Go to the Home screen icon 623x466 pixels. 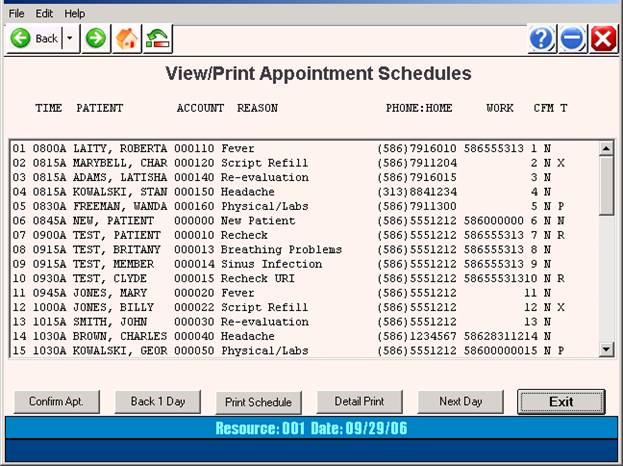(x=127, y=39)
